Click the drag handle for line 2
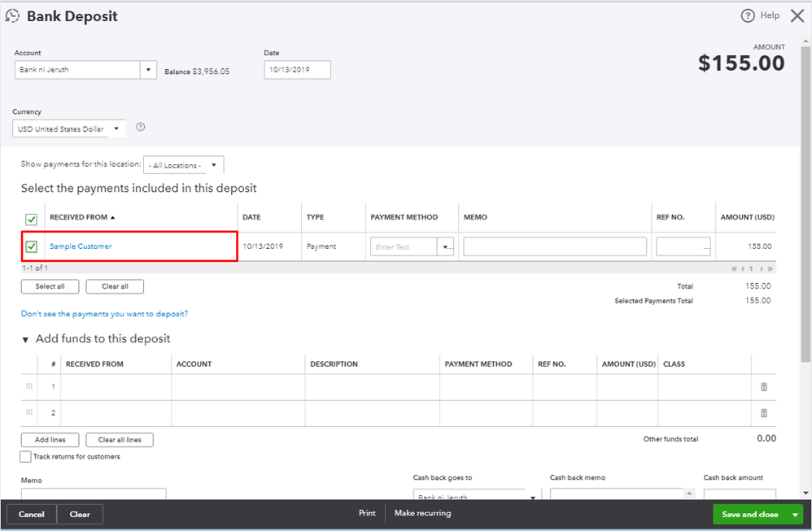 tap(30, 413)
